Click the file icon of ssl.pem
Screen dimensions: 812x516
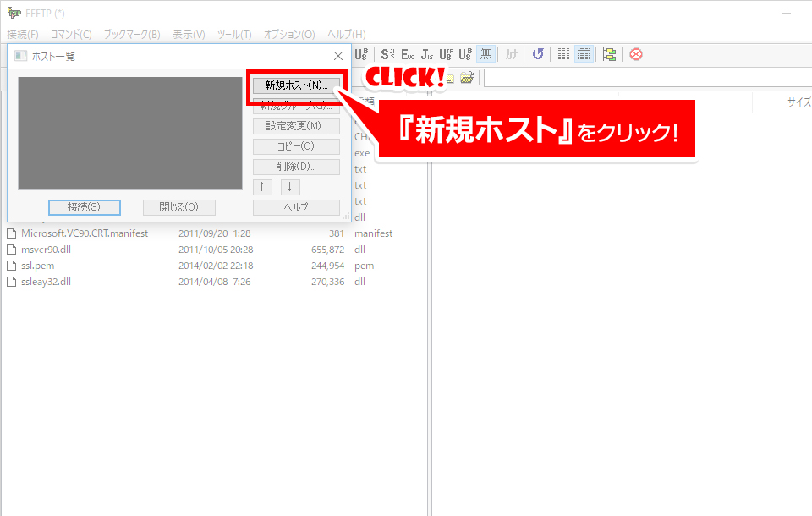coord(11,266)
